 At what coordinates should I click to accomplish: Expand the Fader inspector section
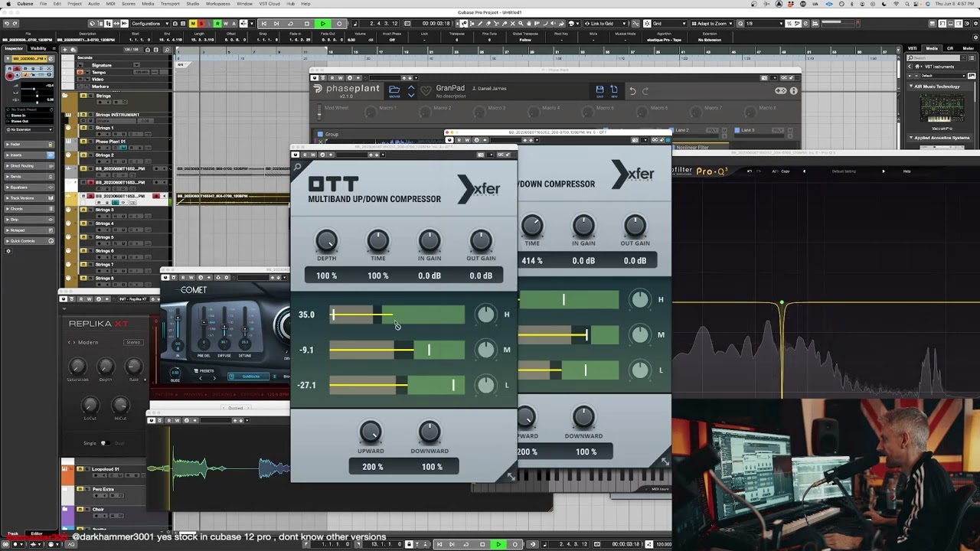(x=29, y=145)
